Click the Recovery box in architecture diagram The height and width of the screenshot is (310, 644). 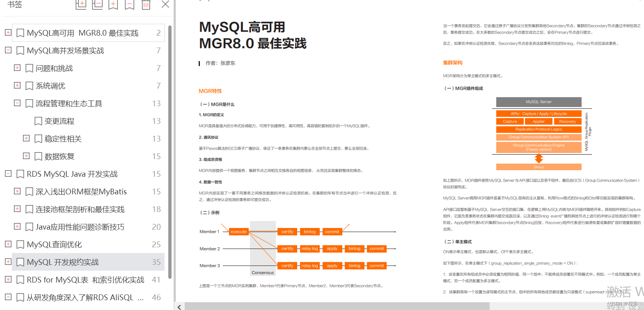pos(567,121)
